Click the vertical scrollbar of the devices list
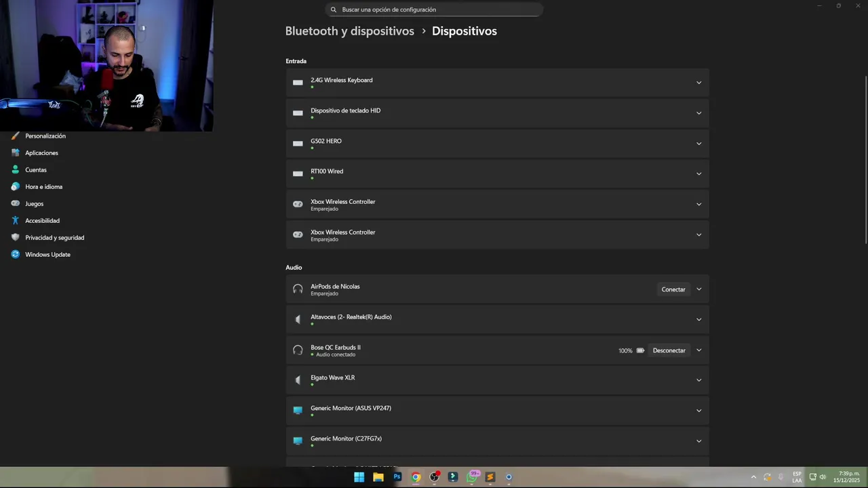 pos(865,160)
